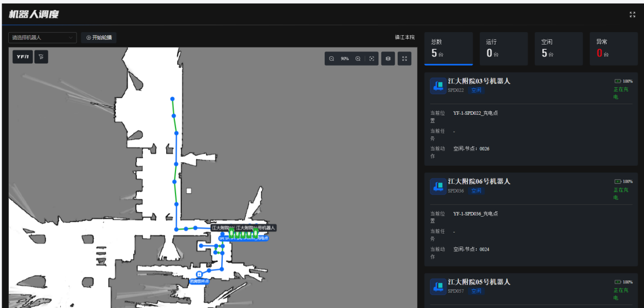Click the 江大附院01号机器人 label on the map
Screen dimensions: 644x308
click(x=256, y=227)
